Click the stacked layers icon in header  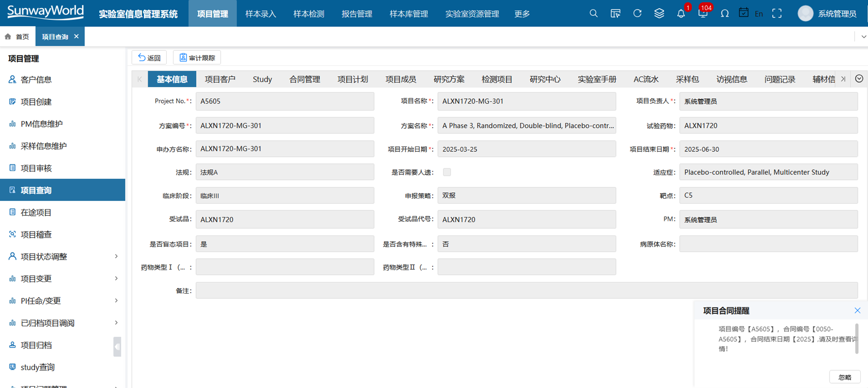[659, 13]
